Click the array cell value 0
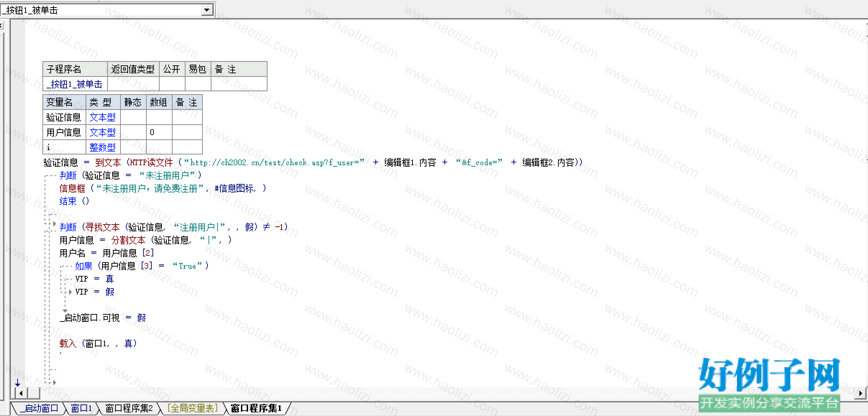The width and height of the screenshot is (868, 416). 159,133
